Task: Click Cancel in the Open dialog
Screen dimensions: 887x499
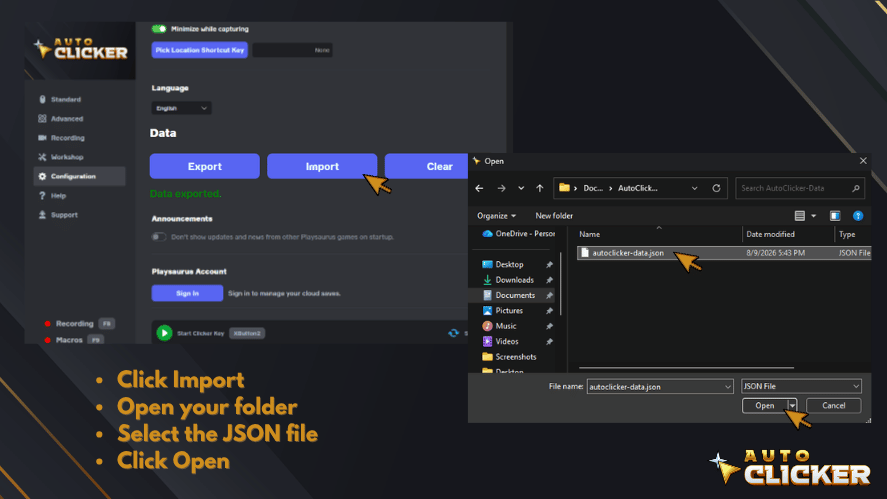Action: click(833, 406)
